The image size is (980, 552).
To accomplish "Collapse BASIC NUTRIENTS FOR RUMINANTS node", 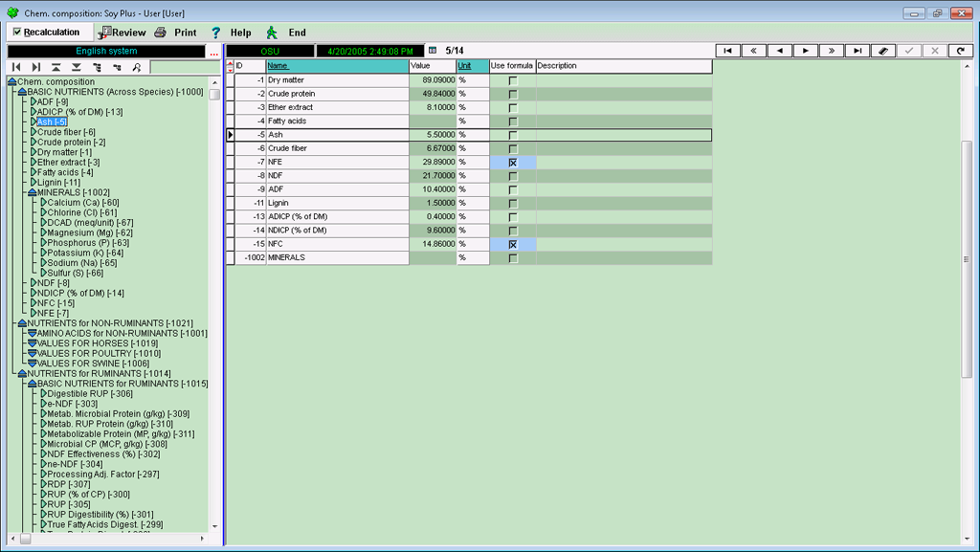I will (x=33, y=384).
